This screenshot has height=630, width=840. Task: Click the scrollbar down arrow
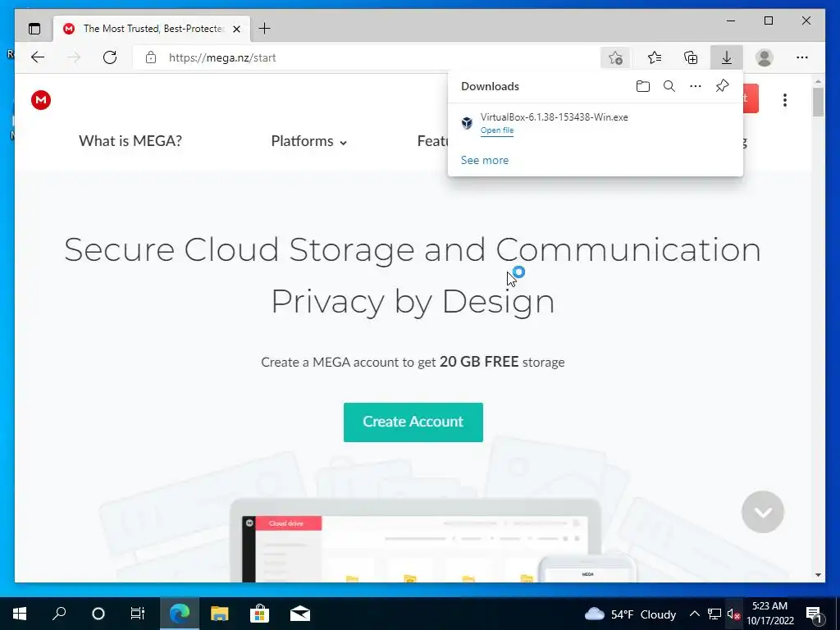point(818,575)
